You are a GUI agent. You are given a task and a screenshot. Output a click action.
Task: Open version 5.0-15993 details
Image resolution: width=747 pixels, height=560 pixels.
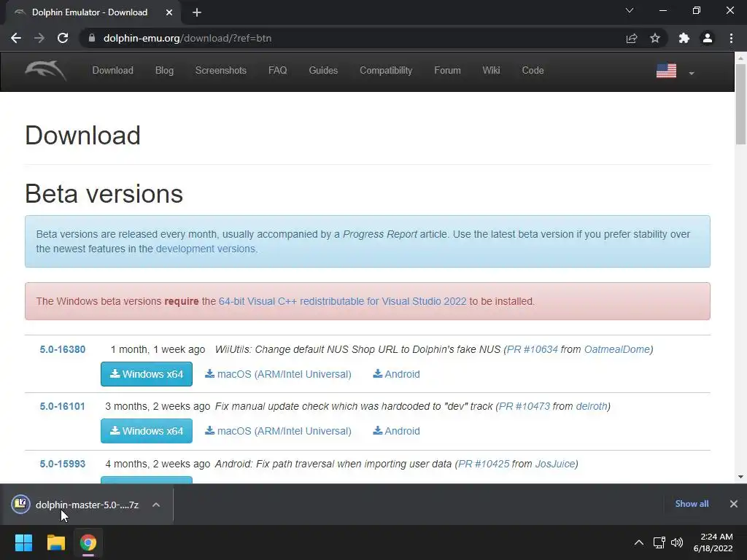(63, 464)
